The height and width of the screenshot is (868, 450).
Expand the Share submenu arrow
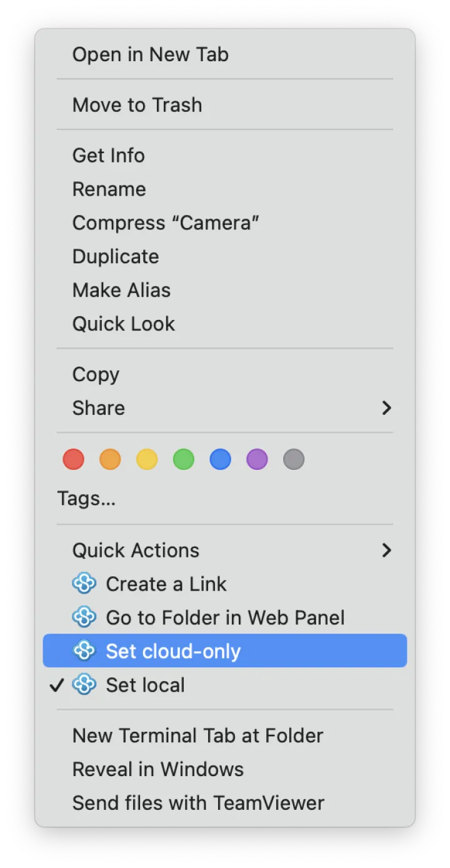click(386, 408)
